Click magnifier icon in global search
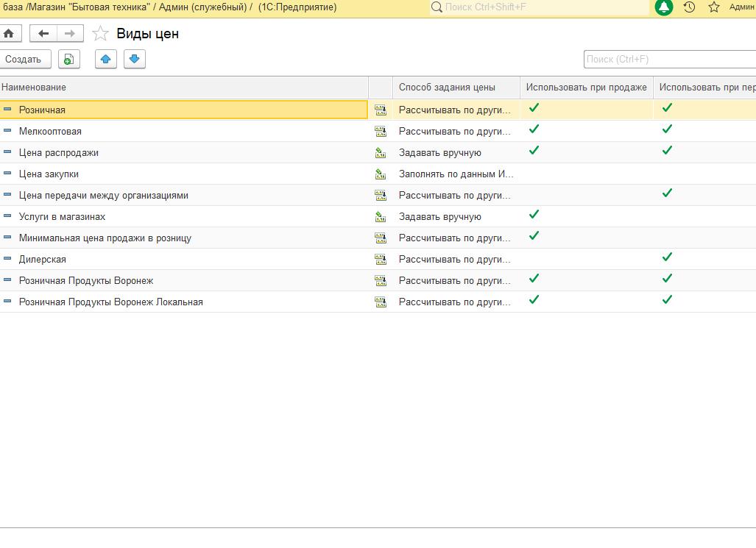Viewport: 756px width, 548px height. (437, 7)
